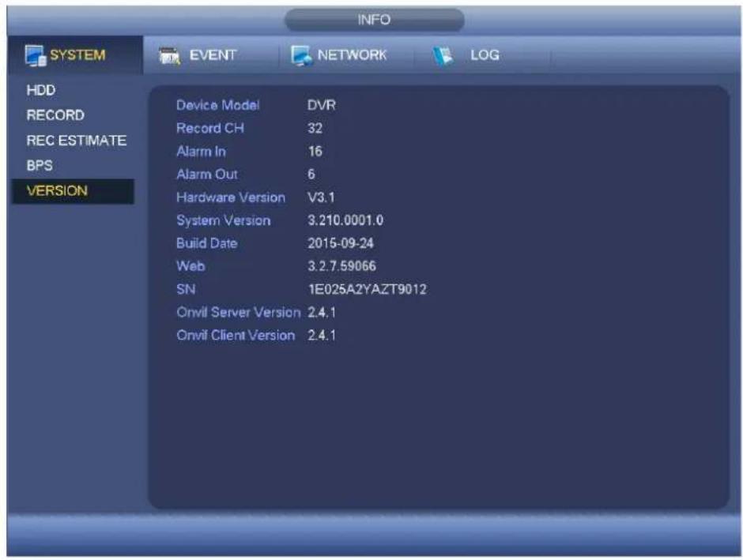Click the SN label
Viewport: 743px width, 560px height.
coord(186,289)
